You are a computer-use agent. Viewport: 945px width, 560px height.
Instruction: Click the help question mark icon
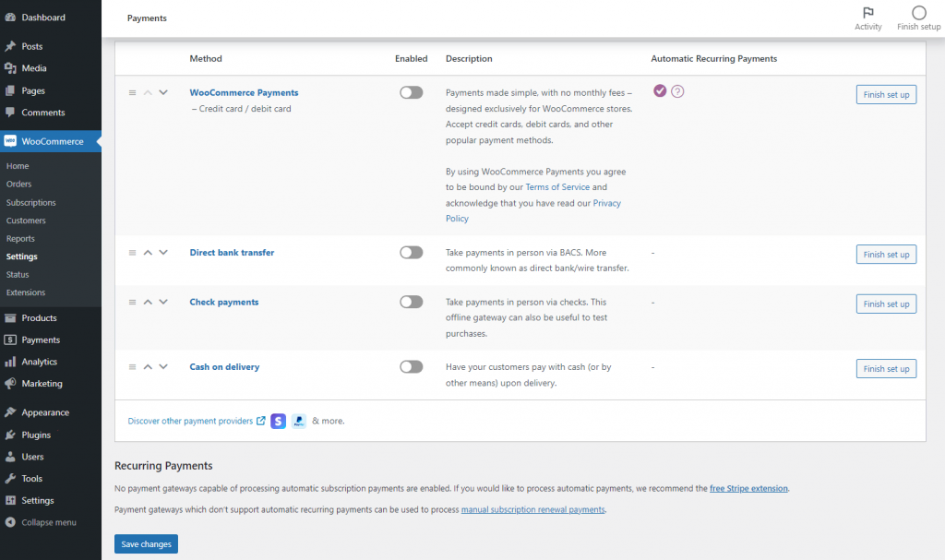point(677,91)
